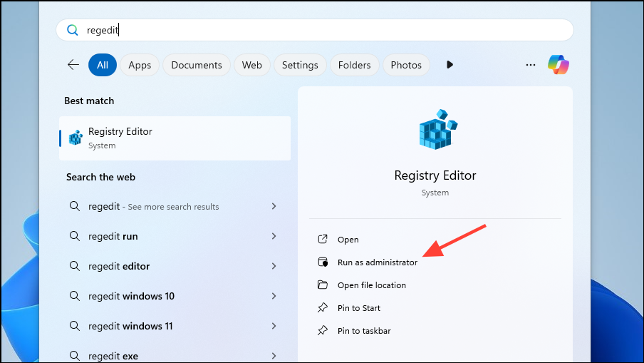
Task: Click the 'regedit windows 10' suggestion text
Action: coord(131,297)
